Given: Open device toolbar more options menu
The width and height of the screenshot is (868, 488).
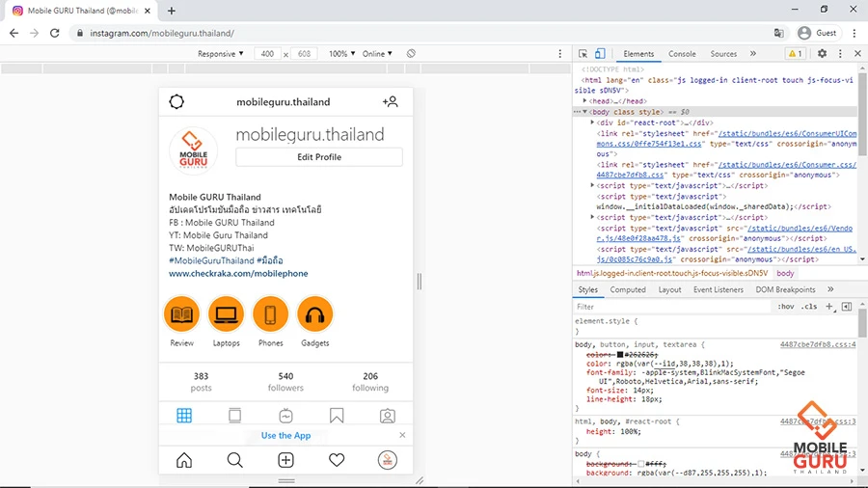Looking at the screenshot, I should click(x=559, y=54).
